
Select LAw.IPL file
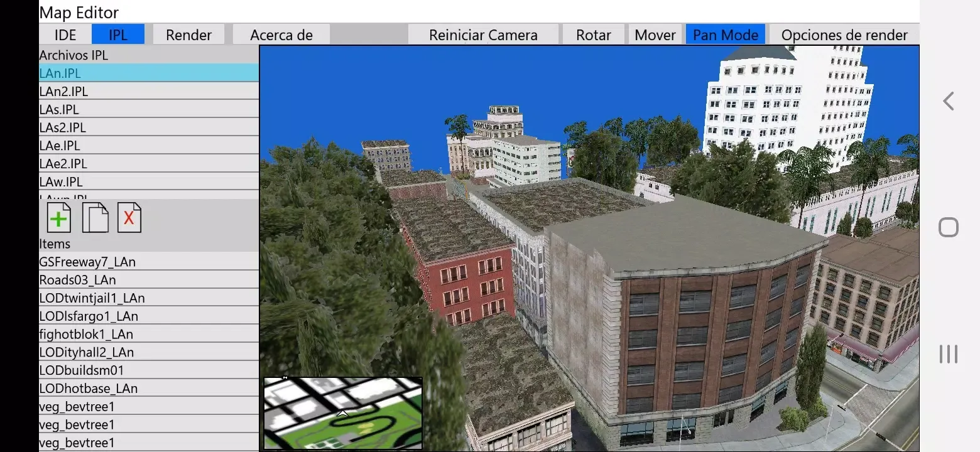point(149,182)
